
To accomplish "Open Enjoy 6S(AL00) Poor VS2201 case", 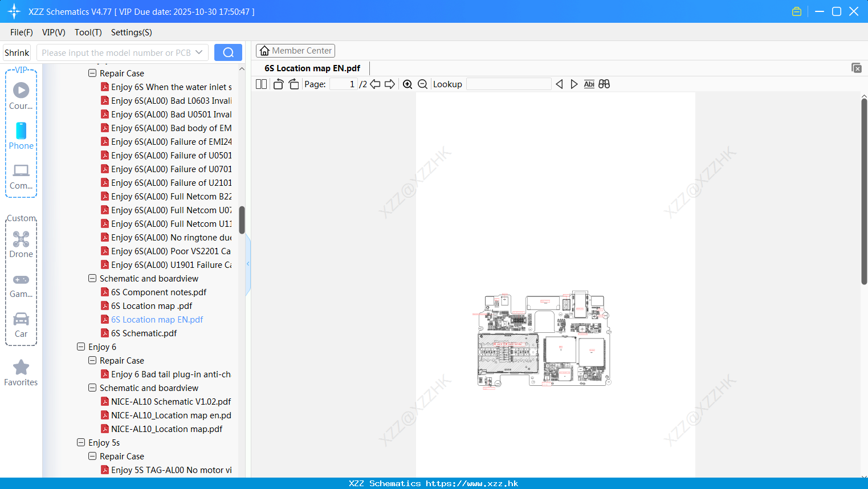I will tap(166, 251).
